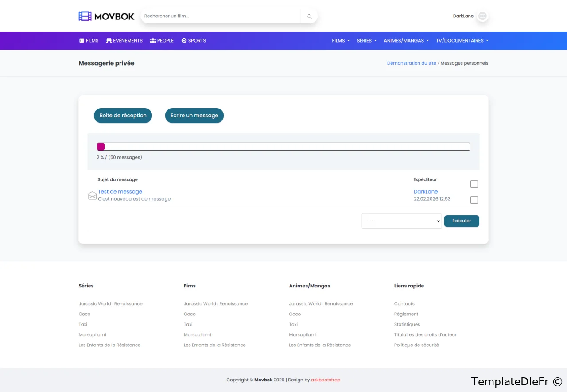Click the search magnifier icon
Image resolution: width=567 pixels, height=392 pixels.
coord(309,16)
